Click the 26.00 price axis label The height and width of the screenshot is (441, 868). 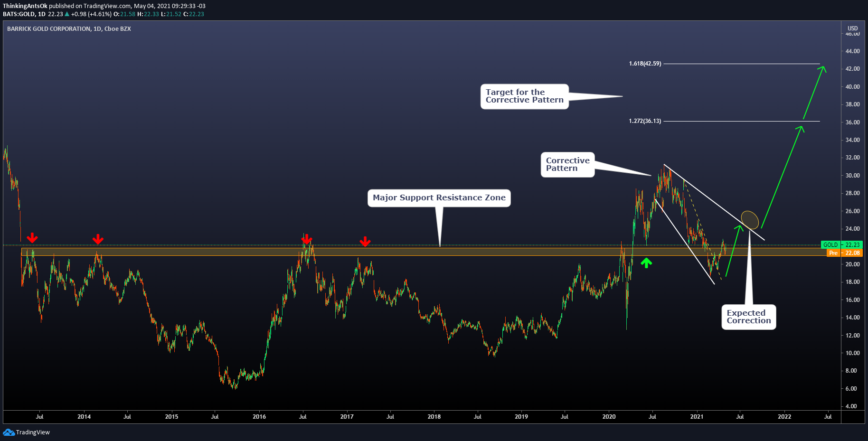pos(852,211)
